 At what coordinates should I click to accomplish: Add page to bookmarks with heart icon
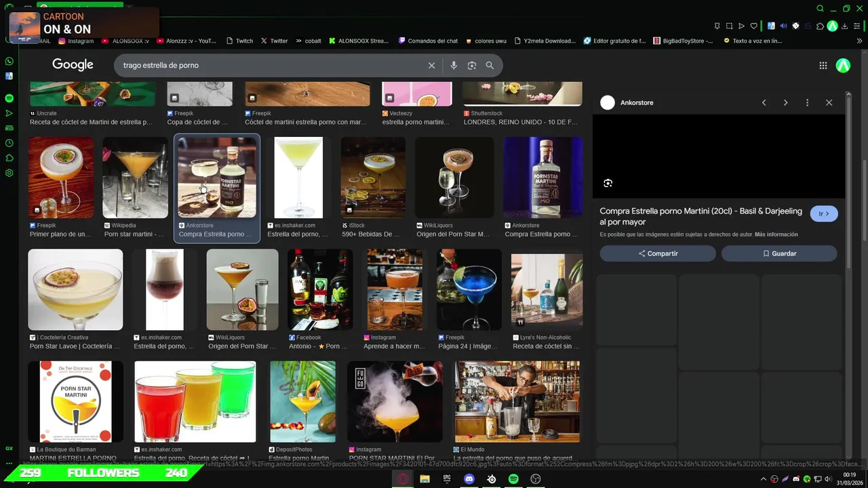tap(753, 26)
